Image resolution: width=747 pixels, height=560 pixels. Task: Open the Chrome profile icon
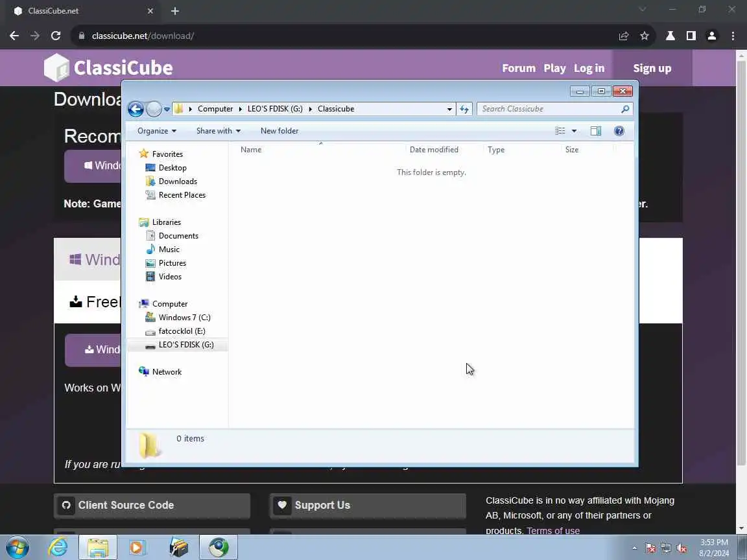click(x=712, y=36)
